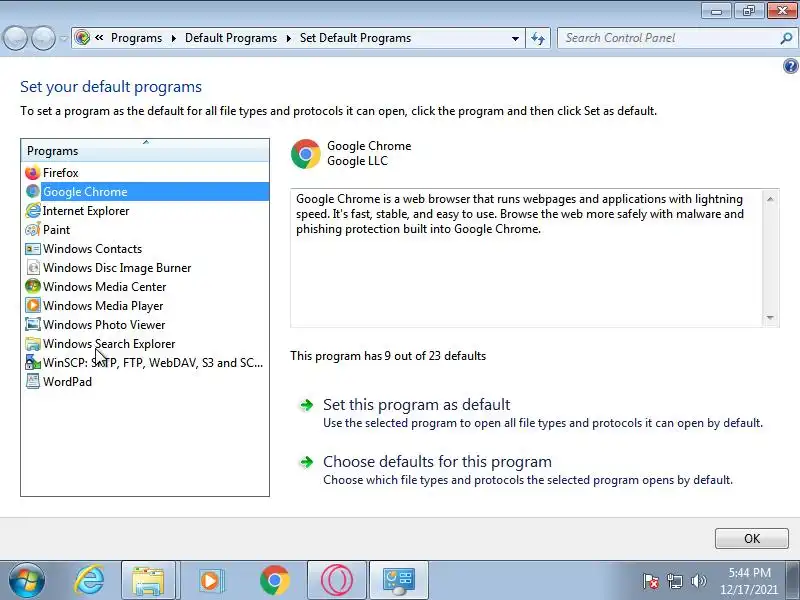
Task: Click the double chevron in address bar
Action: tap(99, 37)
